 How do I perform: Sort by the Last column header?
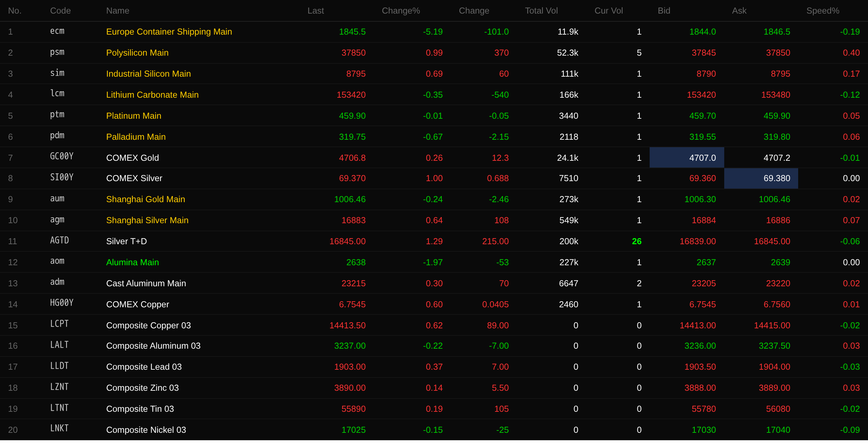(x=316, y=11)
